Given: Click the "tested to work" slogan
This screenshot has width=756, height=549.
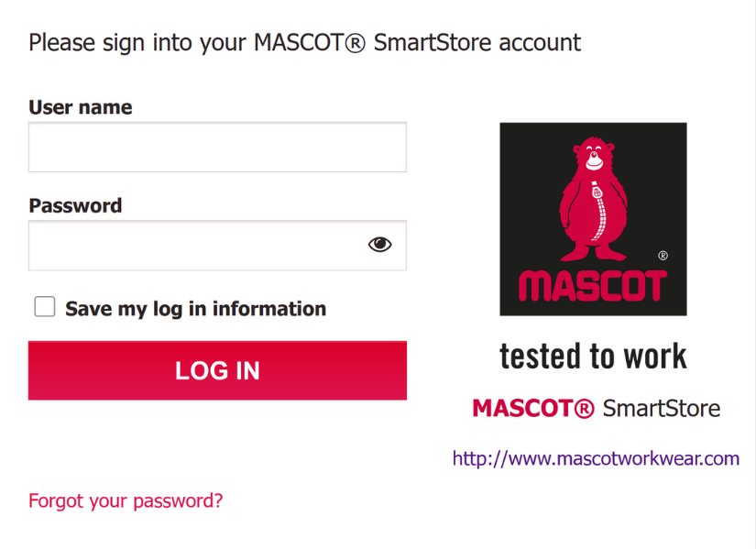Looking at the screenshot, I should (x=593, y=356).
